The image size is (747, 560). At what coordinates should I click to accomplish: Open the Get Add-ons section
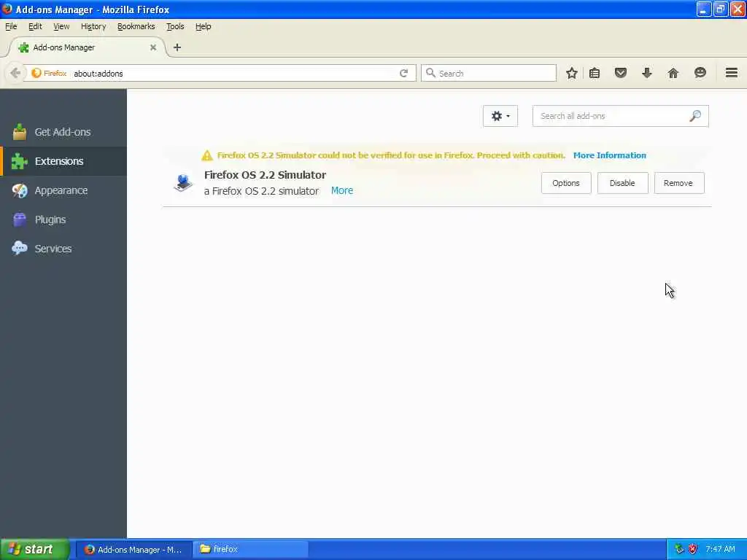63,132
